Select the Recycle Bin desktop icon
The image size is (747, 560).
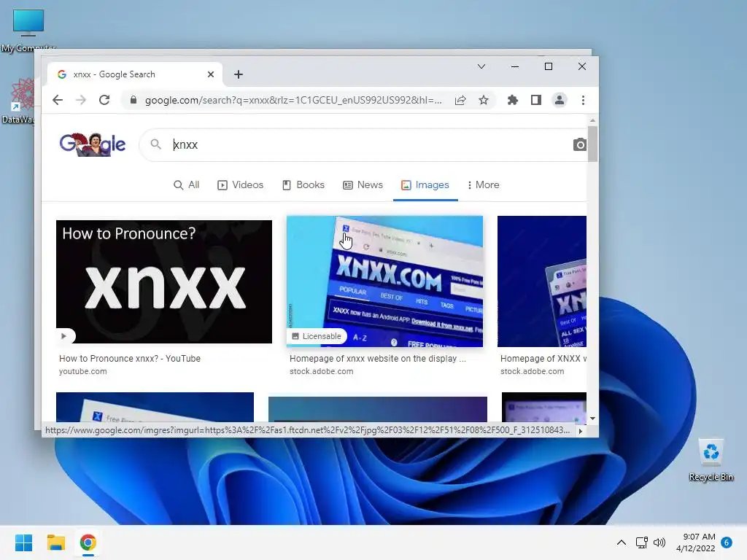point(711,459)
